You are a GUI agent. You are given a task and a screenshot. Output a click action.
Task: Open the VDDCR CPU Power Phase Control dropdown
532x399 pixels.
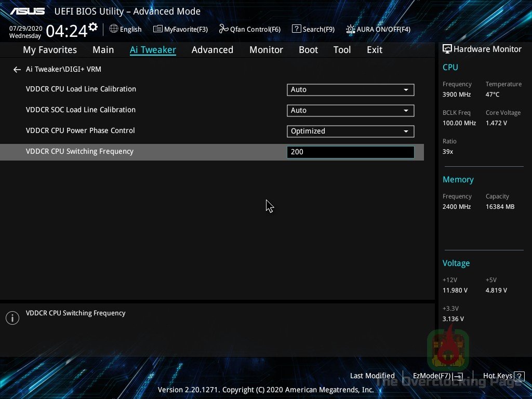[350, 131]
